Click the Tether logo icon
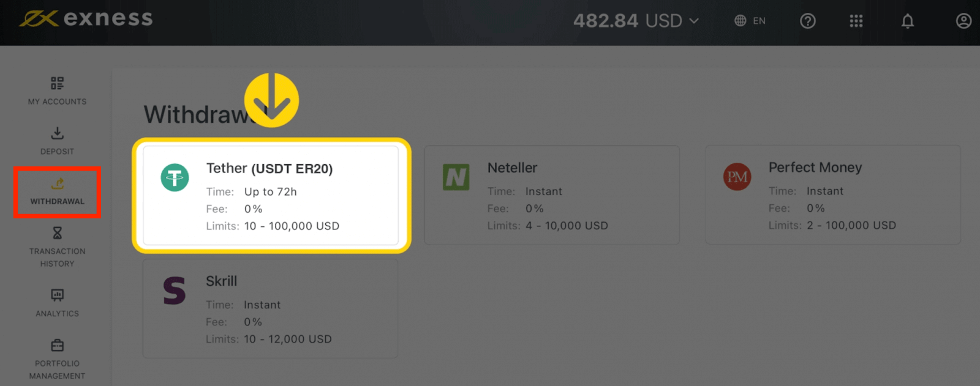 point(175,178)
